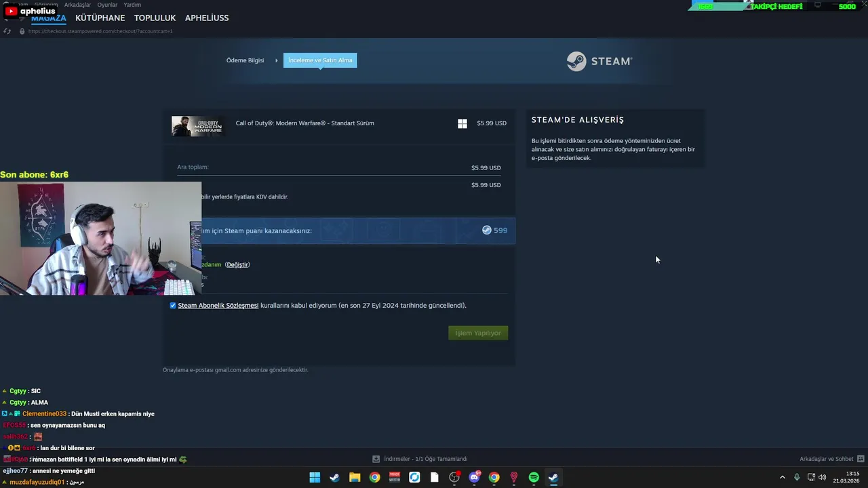Click the STEAM'DE ALIŞVERİŞ heading
This screenshot has height=488, width=868.
tap(578, 120)
